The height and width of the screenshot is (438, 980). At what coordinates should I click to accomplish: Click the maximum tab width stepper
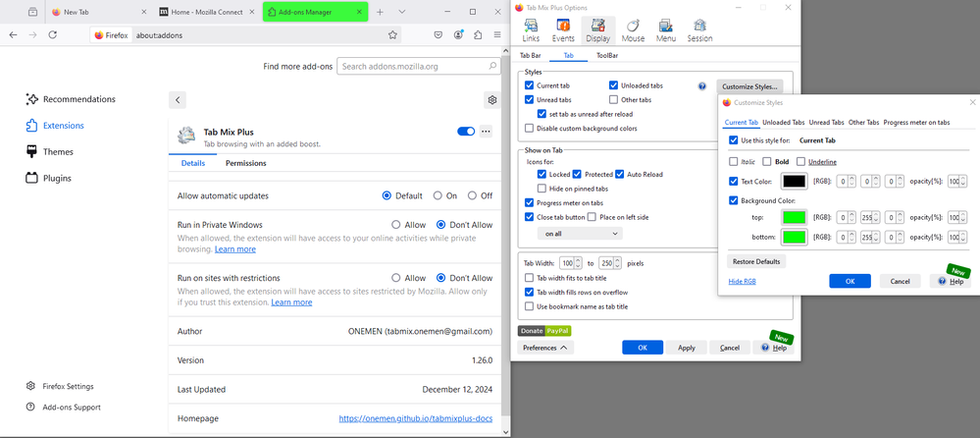(617, 263)
